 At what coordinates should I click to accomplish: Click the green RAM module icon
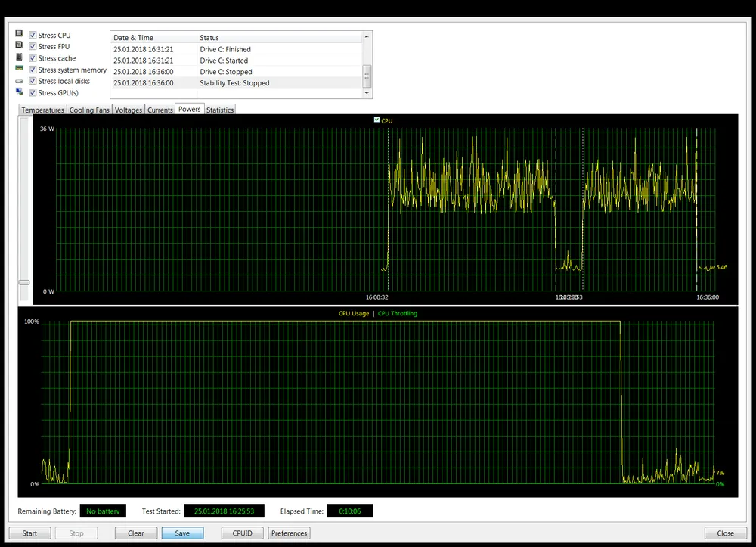click(x=19, y=69)
